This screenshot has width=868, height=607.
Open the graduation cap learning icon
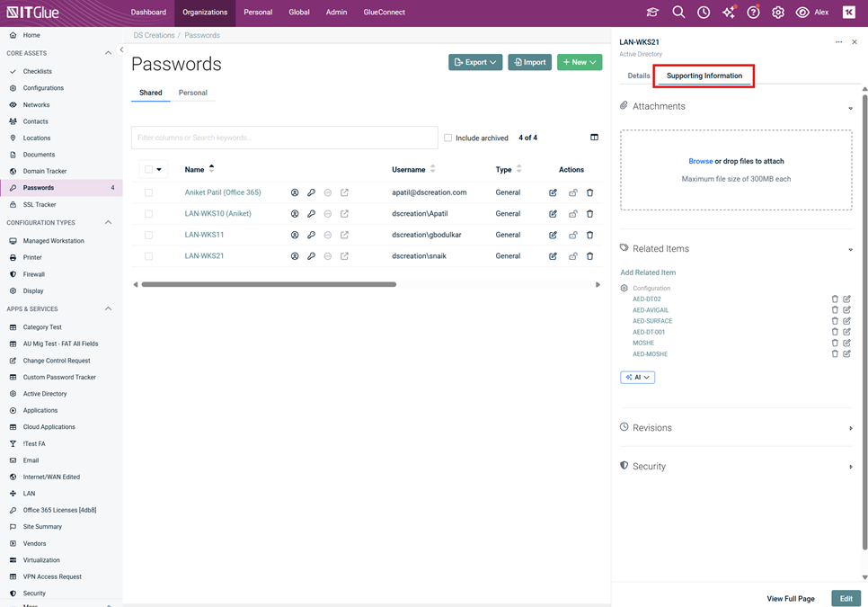click(652, 13)
